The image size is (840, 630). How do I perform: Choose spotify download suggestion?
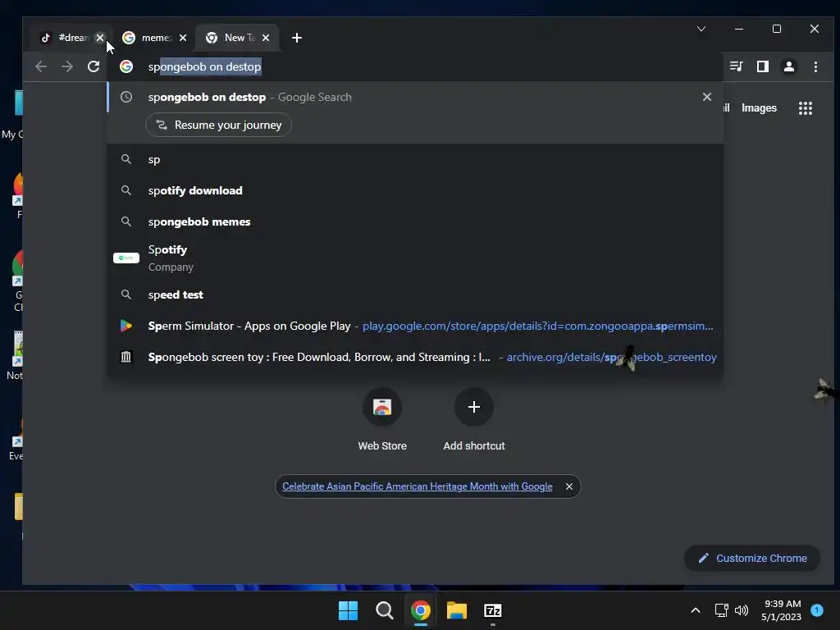click(415, 190)
